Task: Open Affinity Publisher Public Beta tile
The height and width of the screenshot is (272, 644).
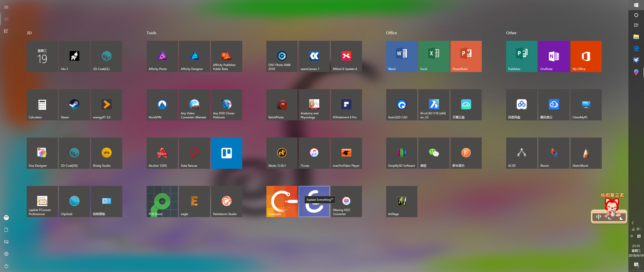Action: coord(227,56)
